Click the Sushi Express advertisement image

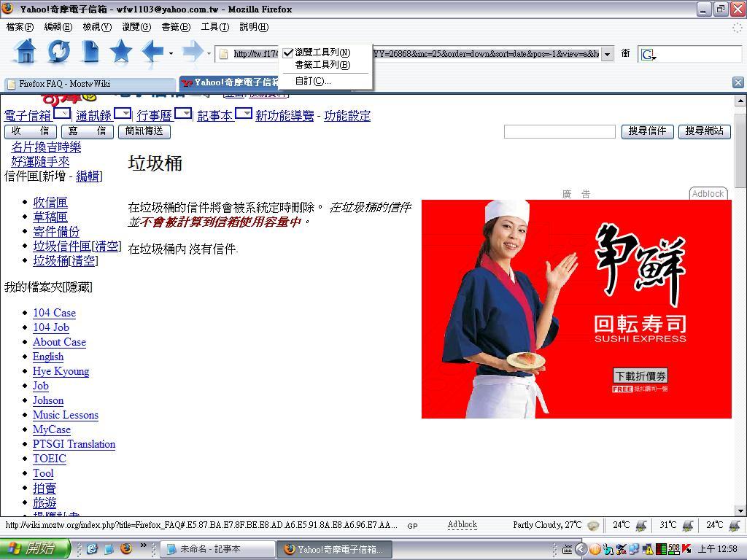(x=576, y=309)
